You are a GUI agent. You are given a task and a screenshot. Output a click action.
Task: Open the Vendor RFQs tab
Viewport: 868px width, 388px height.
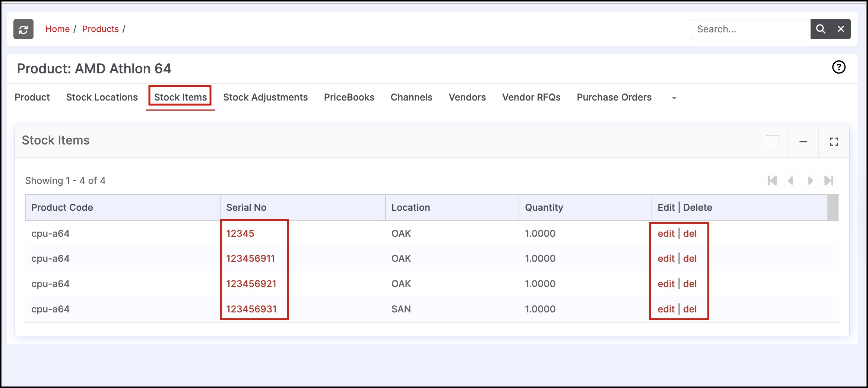[531, 97]
